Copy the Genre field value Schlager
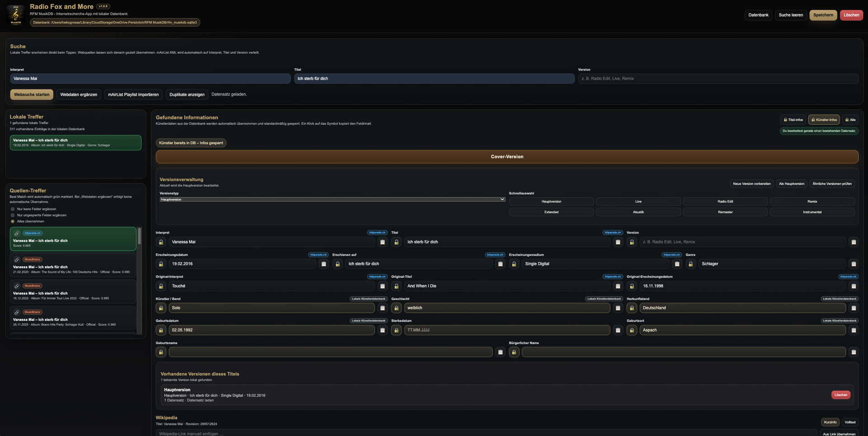868x436 pixels. 854,264
